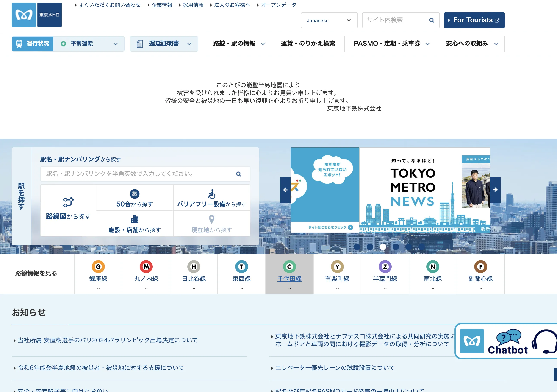Click the M Marunouchi line icon
Viewport: 557px width, 392px height.
click(146, 267)
